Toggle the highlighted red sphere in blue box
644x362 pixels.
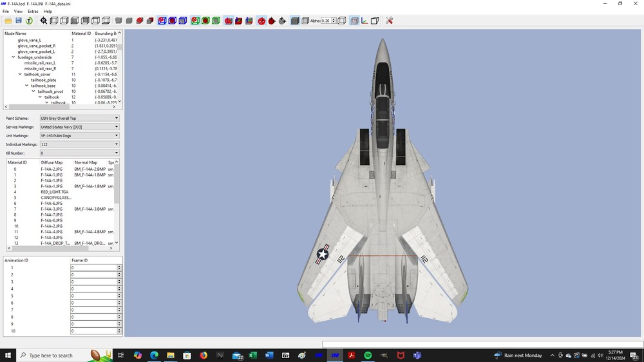[162, 21]
